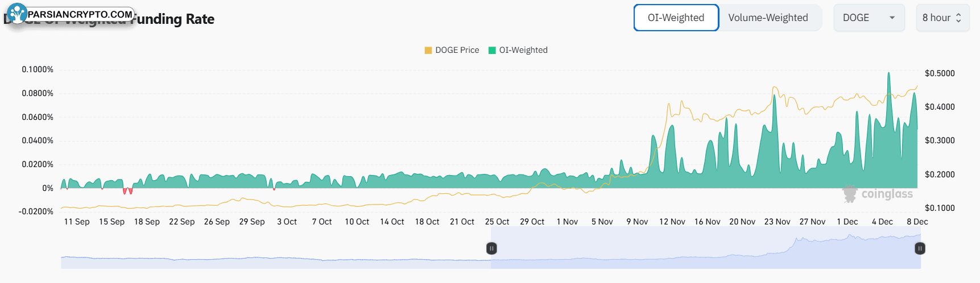Viewport: 980px width, 283px height.
Task: Click the 12 Nov date label
Action: click(x=672, y=222)
